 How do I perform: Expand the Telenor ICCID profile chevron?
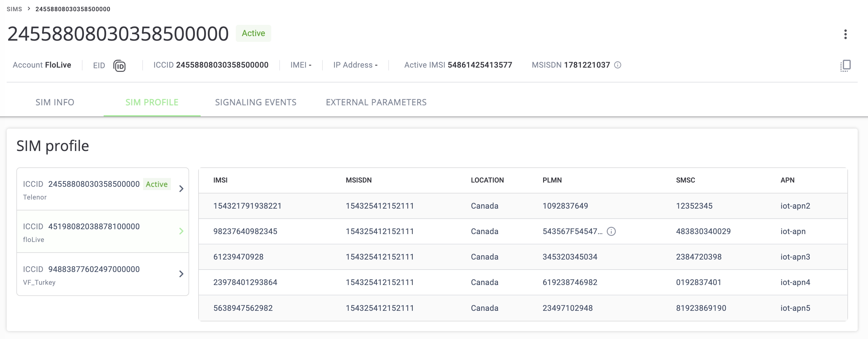(x=181, y=189)
